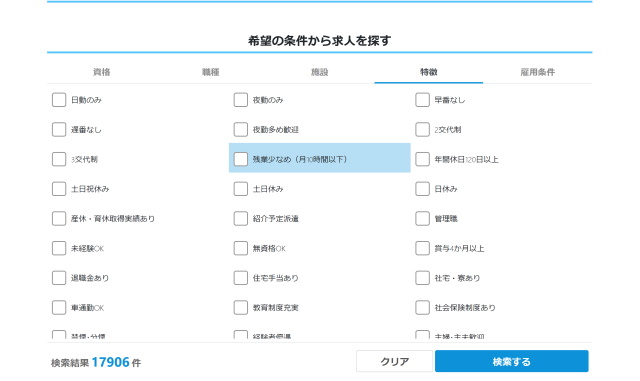Select the 遅番なし checkbox
Screen dimensions: 640x381
[59, 129]
